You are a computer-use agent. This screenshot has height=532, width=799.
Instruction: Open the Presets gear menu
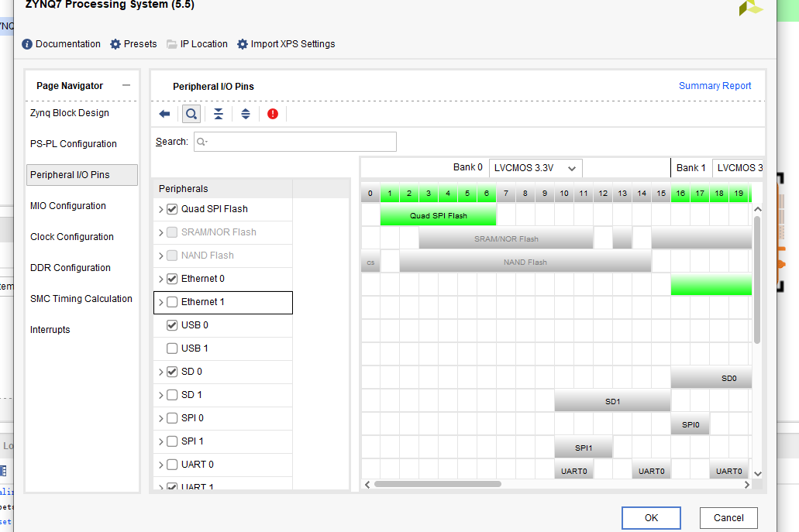133,44
